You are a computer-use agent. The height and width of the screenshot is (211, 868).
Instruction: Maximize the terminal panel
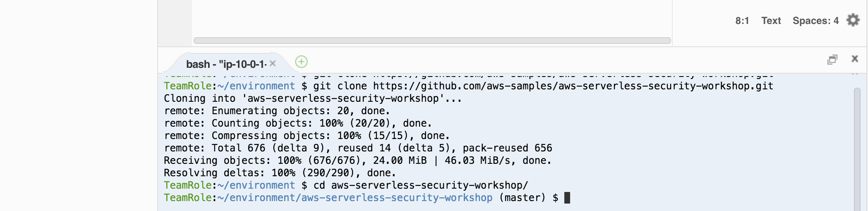pos(832,60)
